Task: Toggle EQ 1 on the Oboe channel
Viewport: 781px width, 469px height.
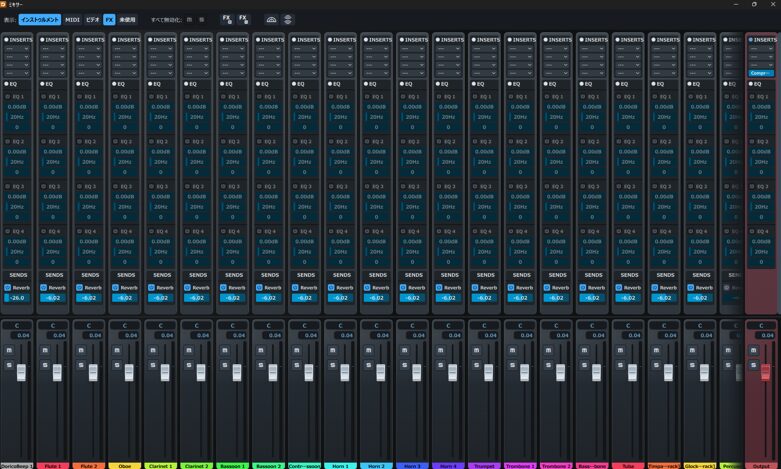Action: [x=113, y=96]
